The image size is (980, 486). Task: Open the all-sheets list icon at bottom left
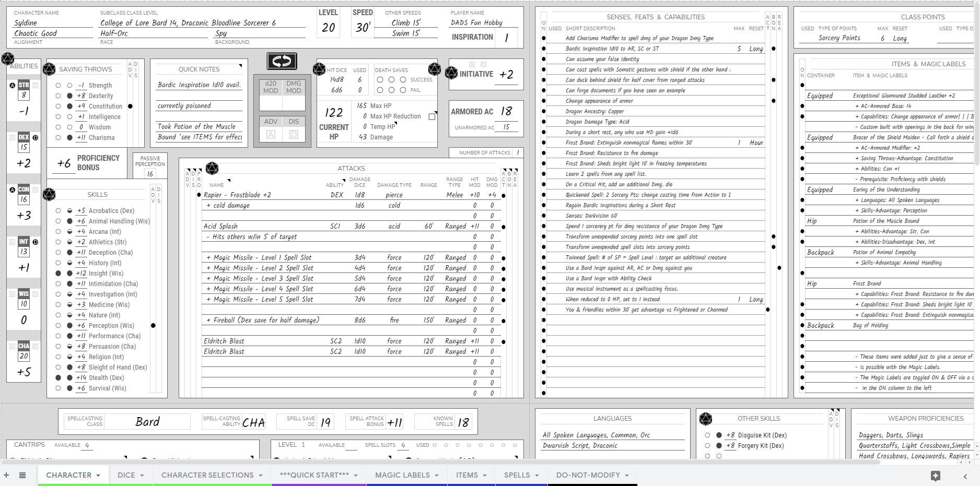click(22, 475)
